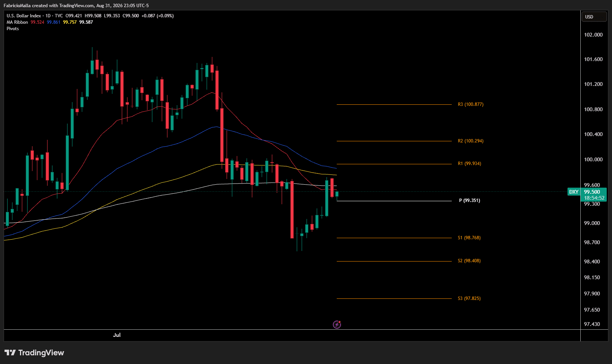This screenshot has width=612, height=364.
Task: Click the R2 (100.294) pivot label
Action: 470,141
